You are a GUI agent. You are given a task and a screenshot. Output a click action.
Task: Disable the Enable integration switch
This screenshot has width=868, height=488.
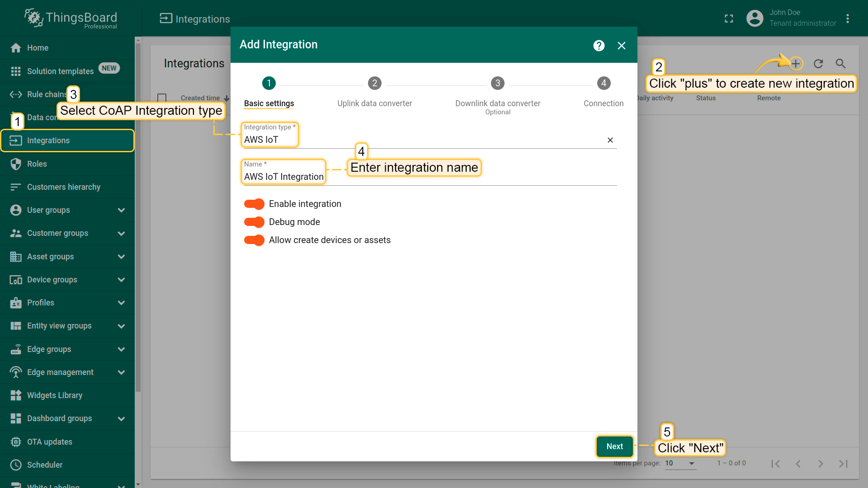pyautogui.click(x=254, y=204)
